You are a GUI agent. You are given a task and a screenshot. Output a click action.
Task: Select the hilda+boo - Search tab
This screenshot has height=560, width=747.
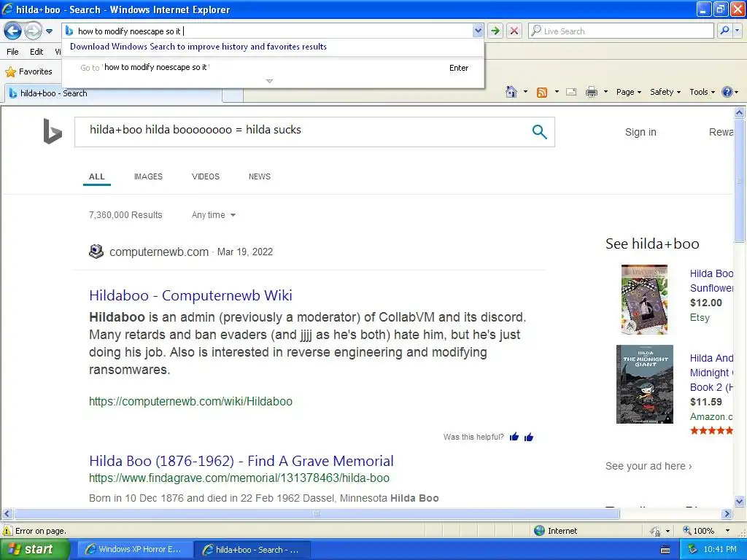coord(113,93)
